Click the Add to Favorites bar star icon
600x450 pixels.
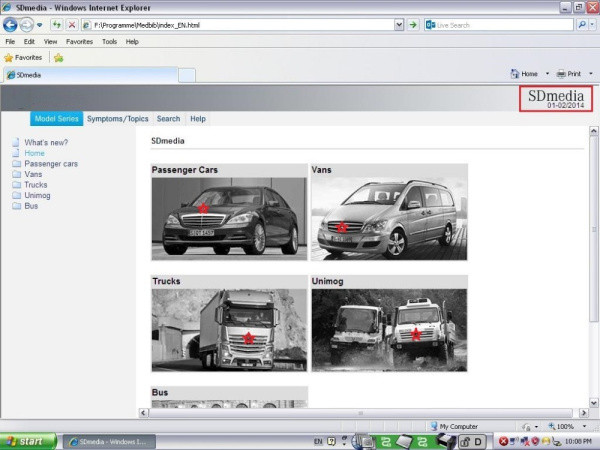pos(59,58)
